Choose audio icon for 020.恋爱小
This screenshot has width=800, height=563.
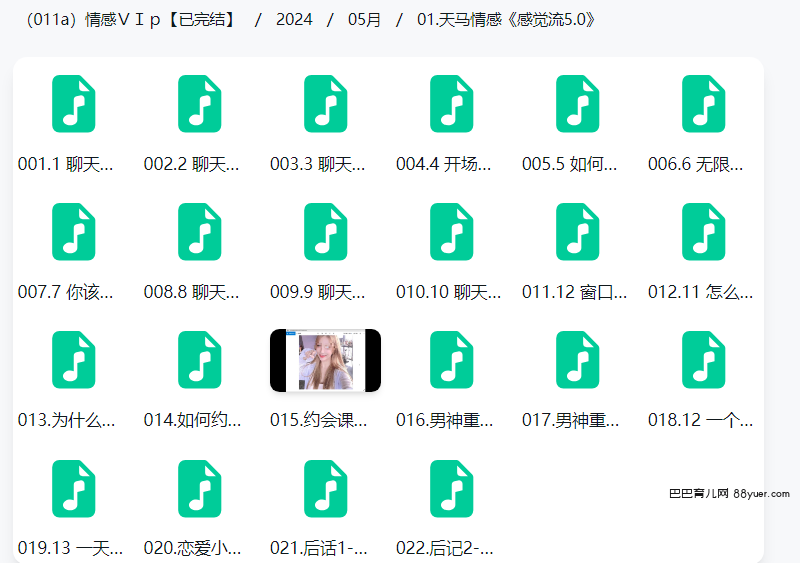[x=199, y=488]
